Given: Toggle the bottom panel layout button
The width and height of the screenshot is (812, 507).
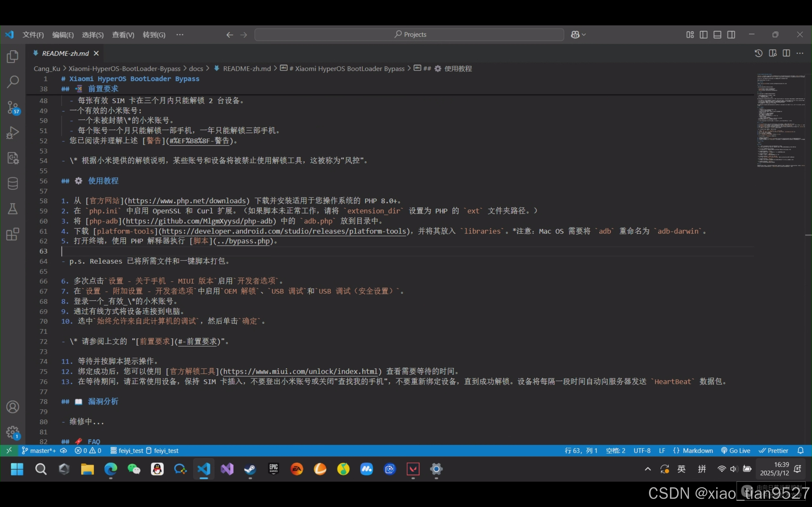Looking at the screenshot, I should (717, 35).
